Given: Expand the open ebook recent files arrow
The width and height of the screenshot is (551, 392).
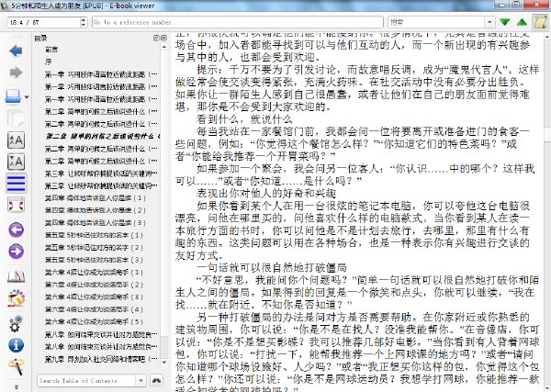Looking at the screenshot, I should (27, 97).
